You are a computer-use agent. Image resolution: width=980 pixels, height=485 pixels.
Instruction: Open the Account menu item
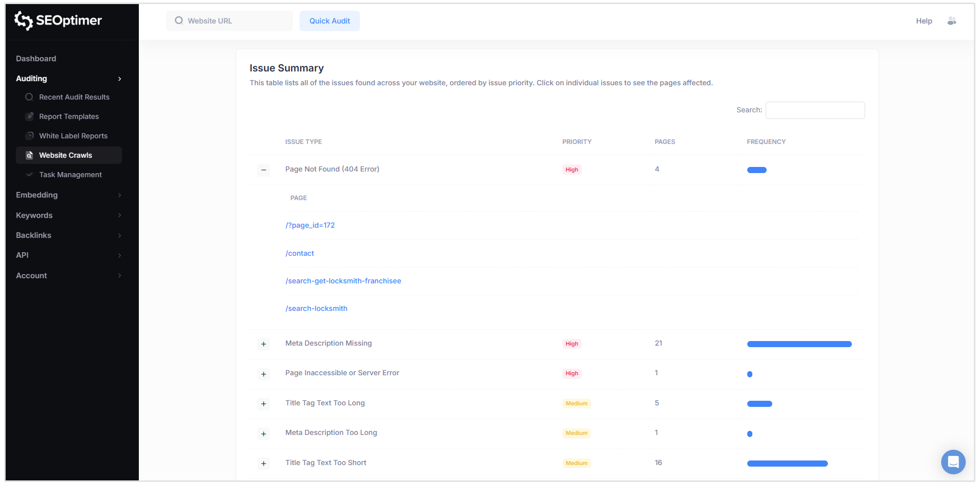point(31,275)
